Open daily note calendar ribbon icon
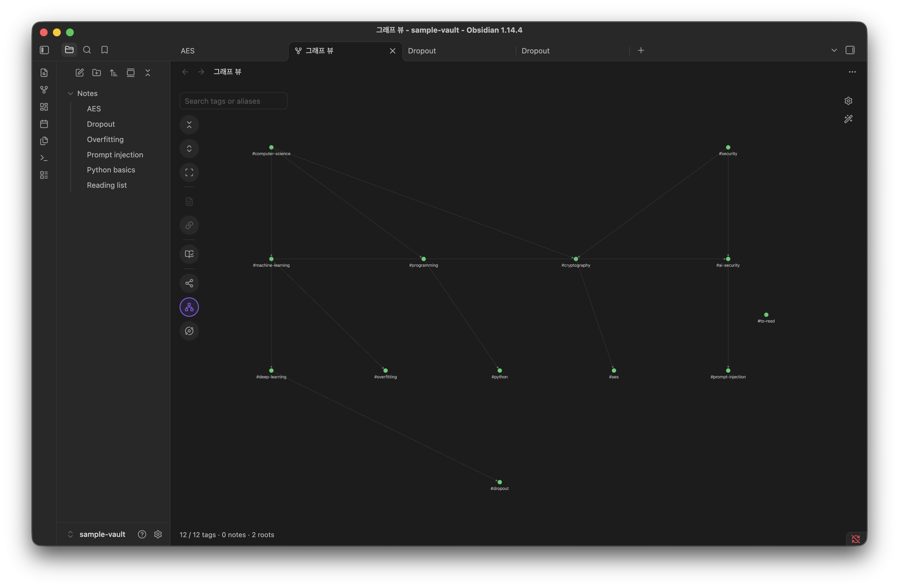Screen dimensions: 899x588 click(x=44, y=124)
